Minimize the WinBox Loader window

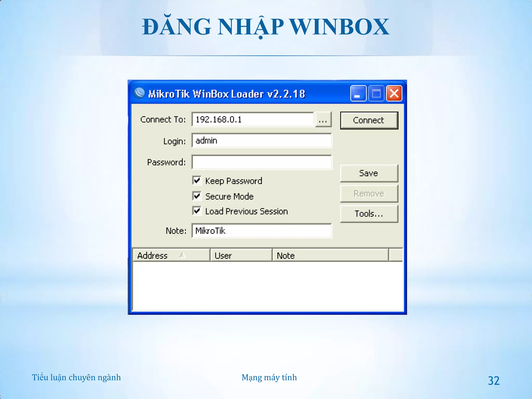coord(358,93)
